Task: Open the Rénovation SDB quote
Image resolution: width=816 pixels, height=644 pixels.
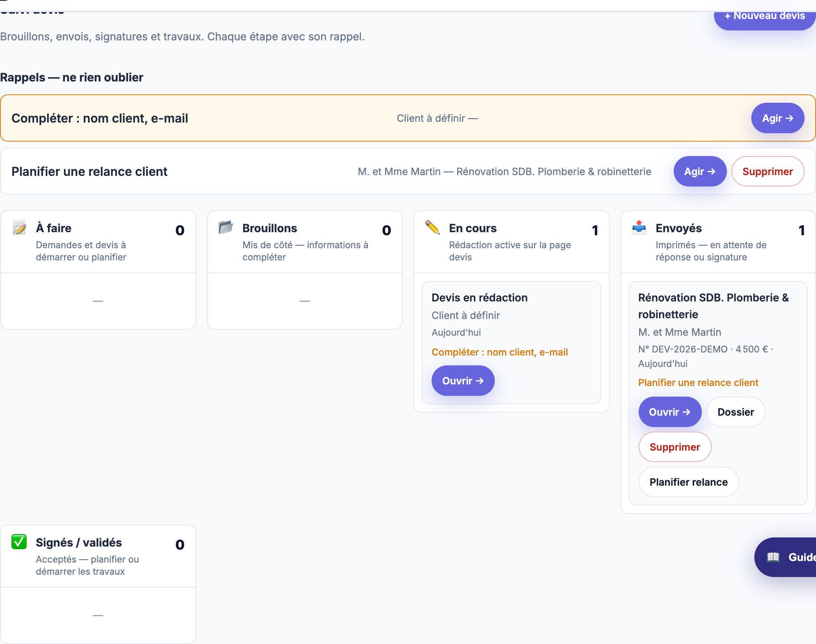Action: click(x=670, y=412)
